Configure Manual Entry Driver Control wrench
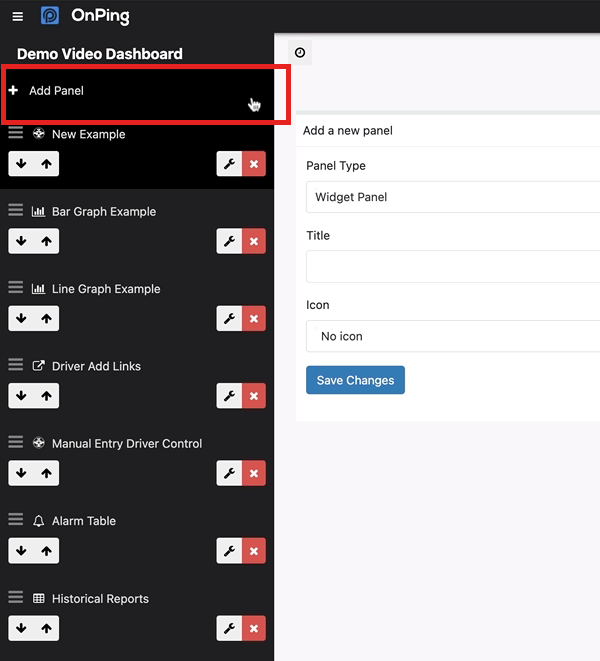Viewport: 600px width, 661px height. pos(229,473)
